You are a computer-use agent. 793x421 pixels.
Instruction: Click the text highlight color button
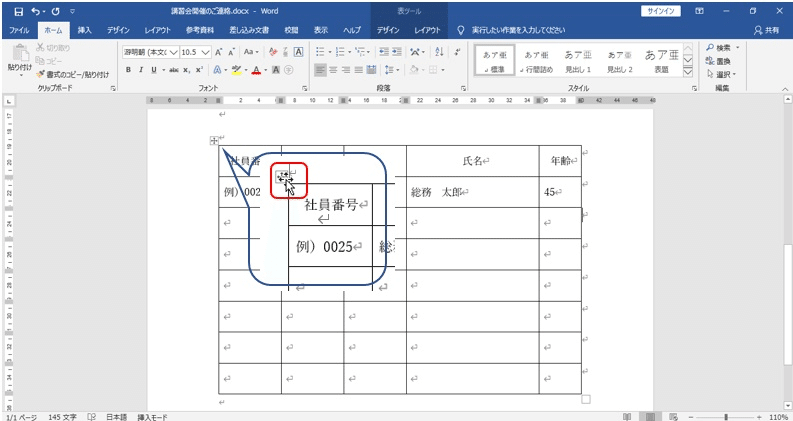click(x=236, y=70)
